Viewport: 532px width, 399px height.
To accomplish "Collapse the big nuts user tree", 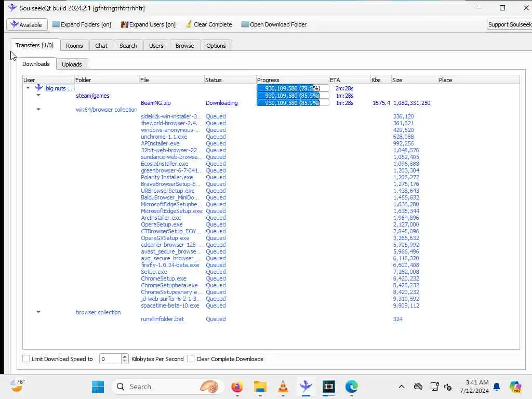I will (x=28, y=88).
